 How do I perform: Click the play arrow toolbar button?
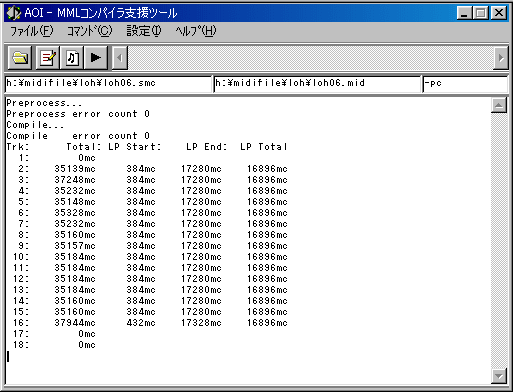pyautogui.click(x=96, y=58)
